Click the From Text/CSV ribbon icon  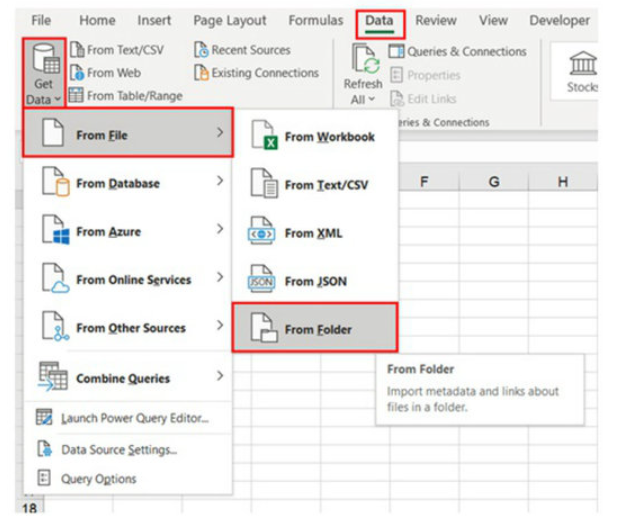(x=77, y=50)
